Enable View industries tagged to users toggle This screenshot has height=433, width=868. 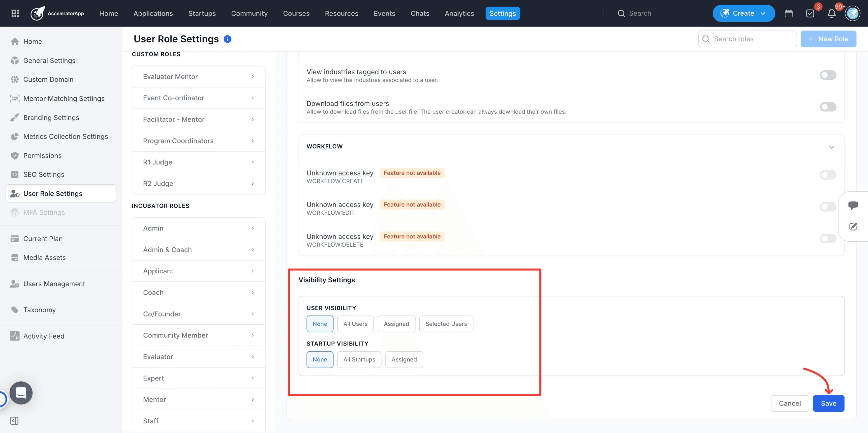pos(828,75)
